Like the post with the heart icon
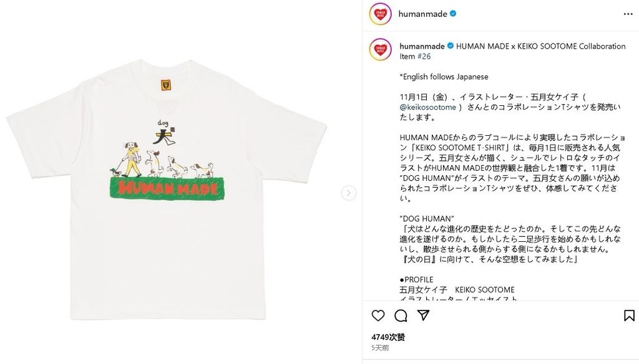This screenshot has width=639, height=364. [378, 315]
